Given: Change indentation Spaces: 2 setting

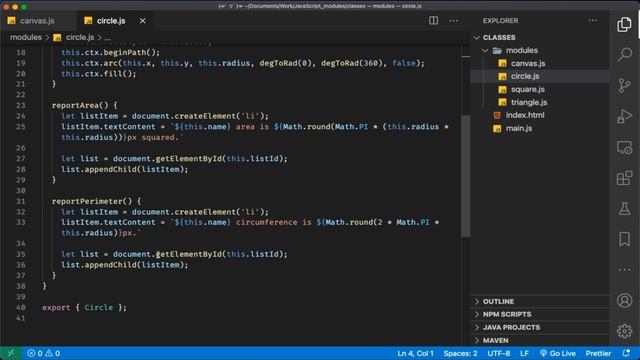Looking at the screenshot, I should [x=460, y=353].
